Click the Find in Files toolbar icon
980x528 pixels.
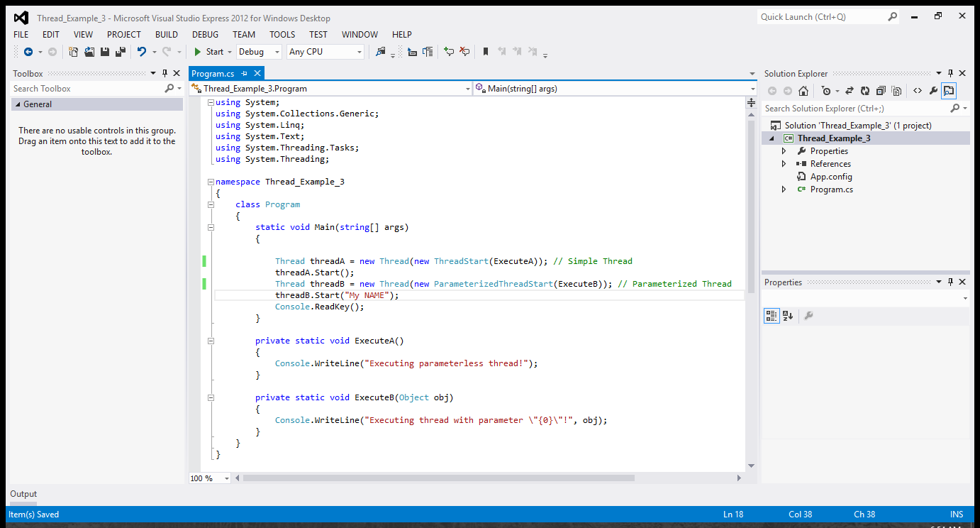coord(381,52)
